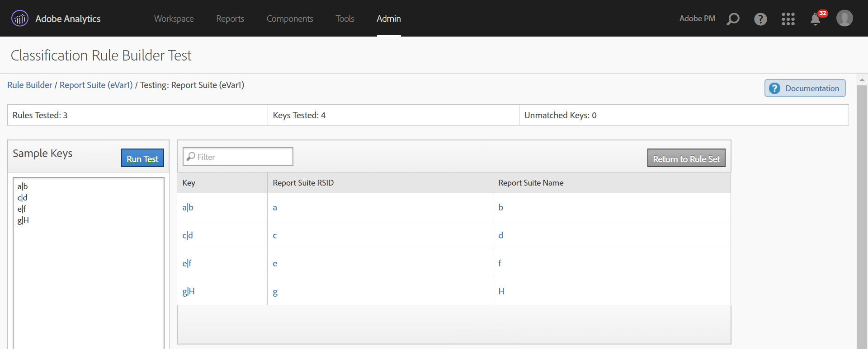The height and width of the screenshot is (349, 868).
Task: Open notifications bell with 32 badge
Action: click(816, 19)
